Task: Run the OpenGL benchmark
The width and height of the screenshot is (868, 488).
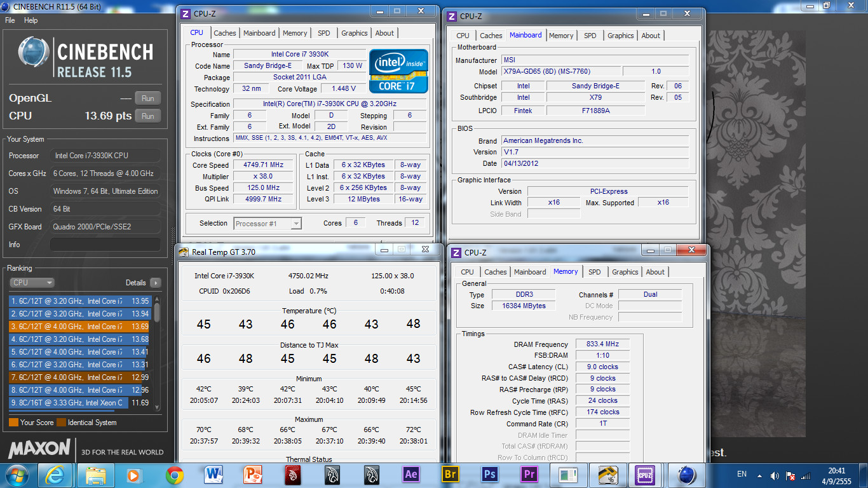Action: (148, 98)
